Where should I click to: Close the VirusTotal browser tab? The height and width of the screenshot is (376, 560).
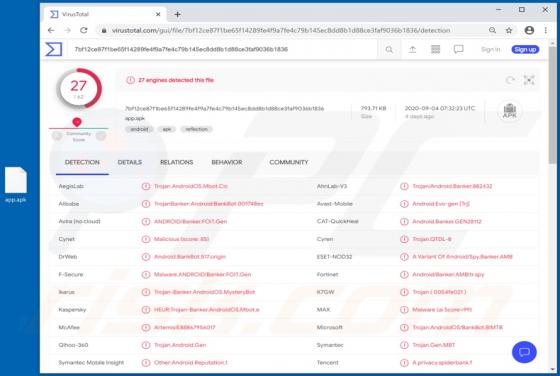(158, 14)
